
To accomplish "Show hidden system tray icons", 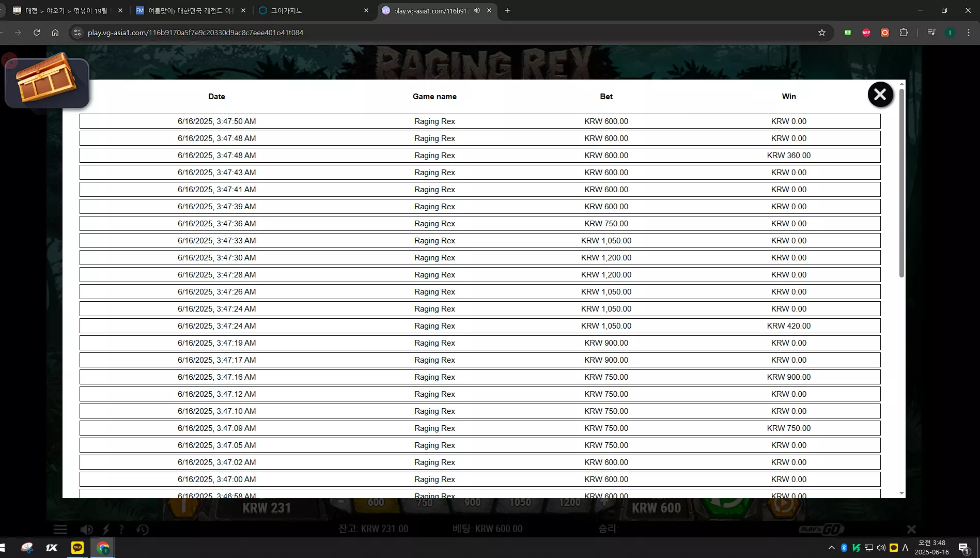I will [x=831, y=548].
